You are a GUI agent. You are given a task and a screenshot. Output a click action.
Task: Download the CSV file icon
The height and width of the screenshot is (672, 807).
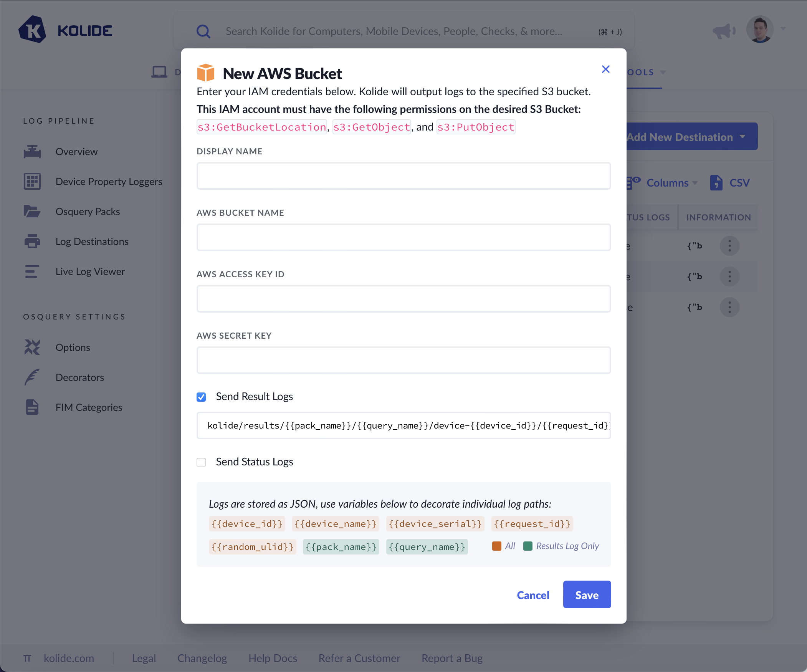pyautogui.click(x=716, y=183)
